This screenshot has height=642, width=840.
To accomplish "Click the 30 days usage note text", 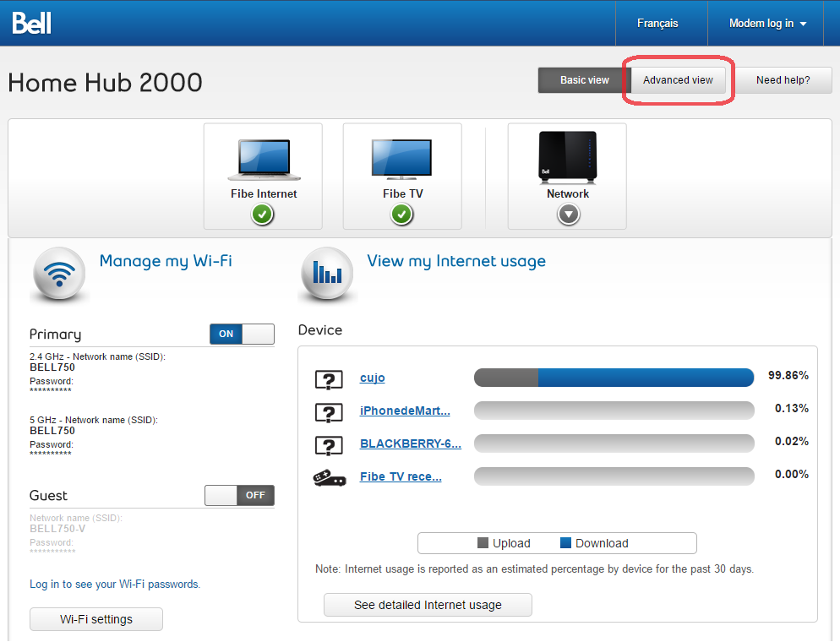I will (x=535, y=569).
